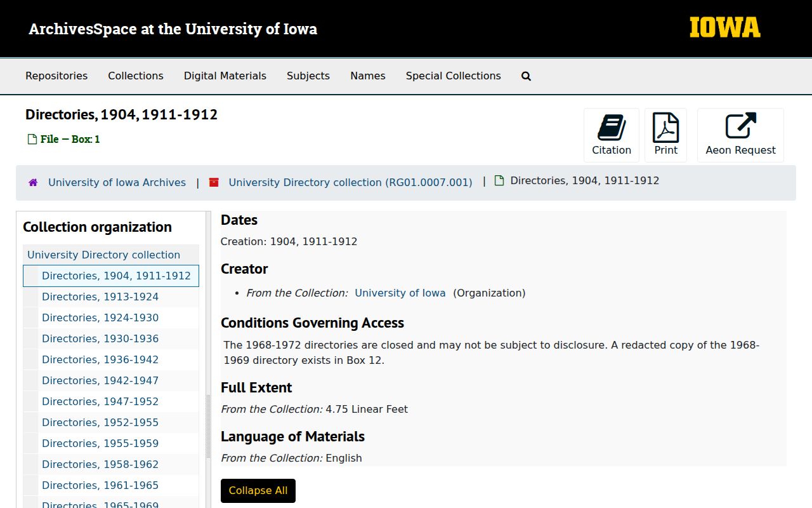Image resolution: width=812 pixels, height=508 pixels.
Task: Click the Collection organization heading
Action: 97,227
